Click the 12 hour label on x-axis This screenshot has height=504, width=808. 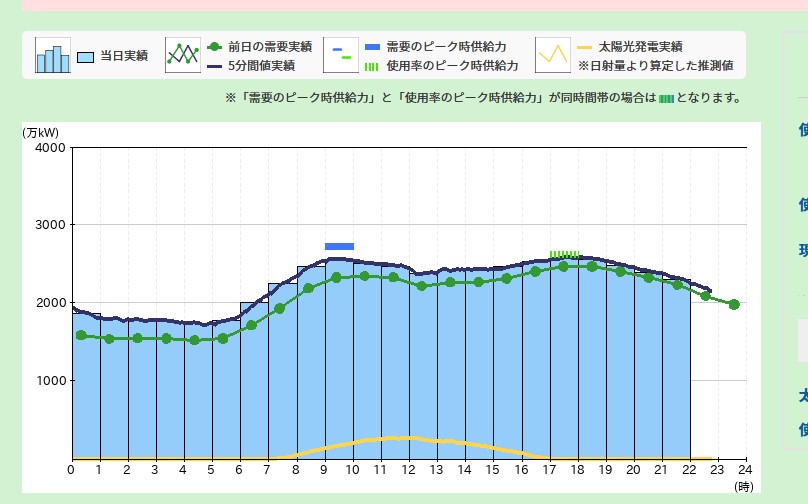[x=408, y=470]
